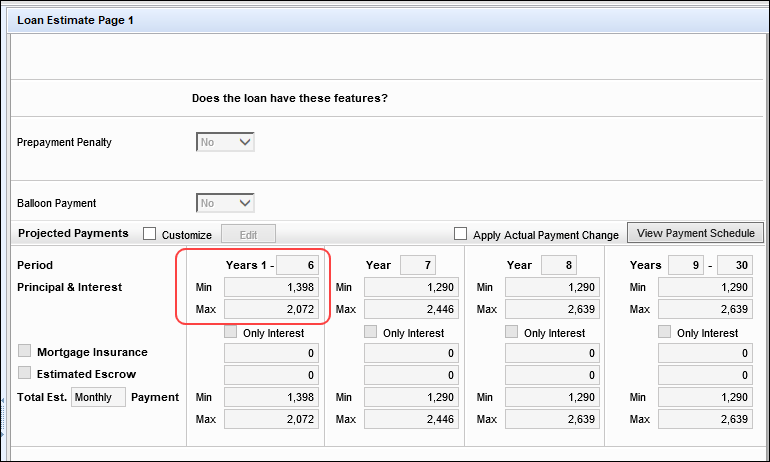Click View Payment Schedule button

[x=695, y=233]
